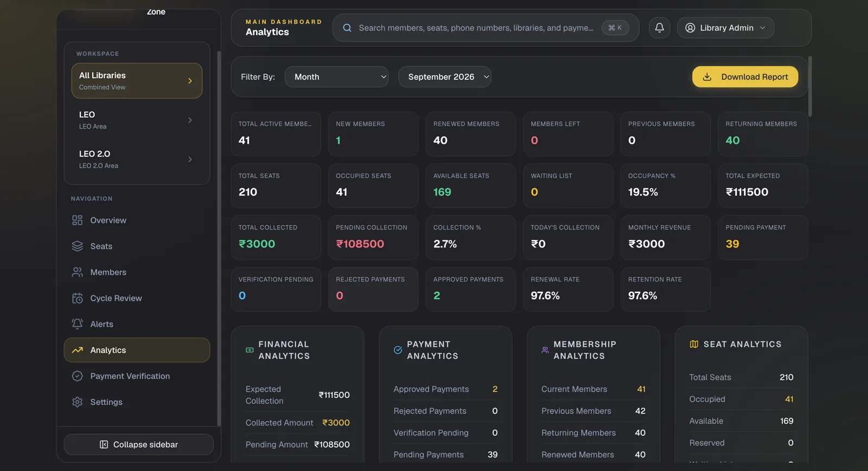Expand the LEO 2.O library chevron
Screen dimensions: 868x471
pos(190,159)
